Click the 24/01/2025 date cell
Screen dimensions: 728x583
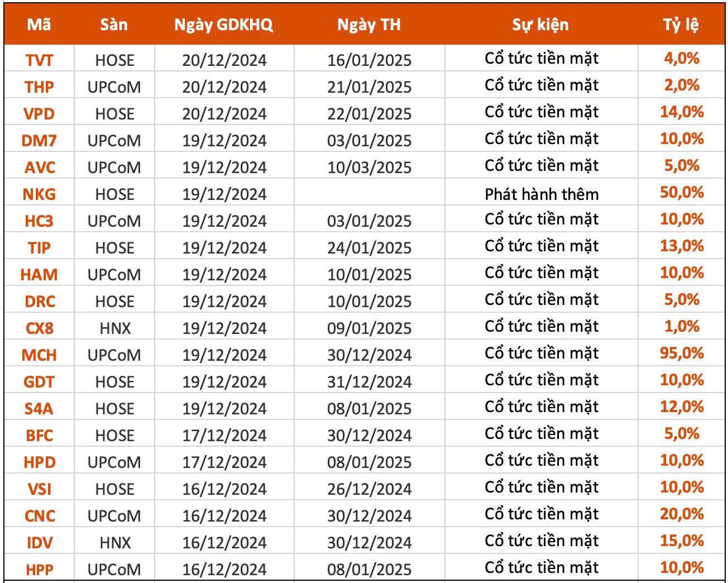coord(369,248)
